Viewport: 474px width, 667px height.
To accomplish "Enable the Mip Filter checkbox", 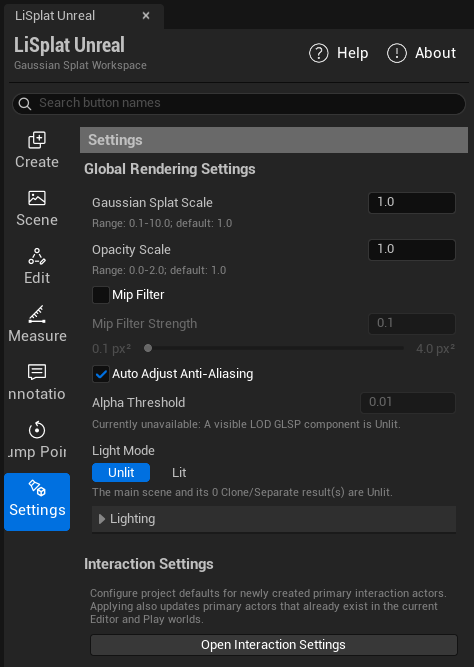I will (x=101, y=295).
